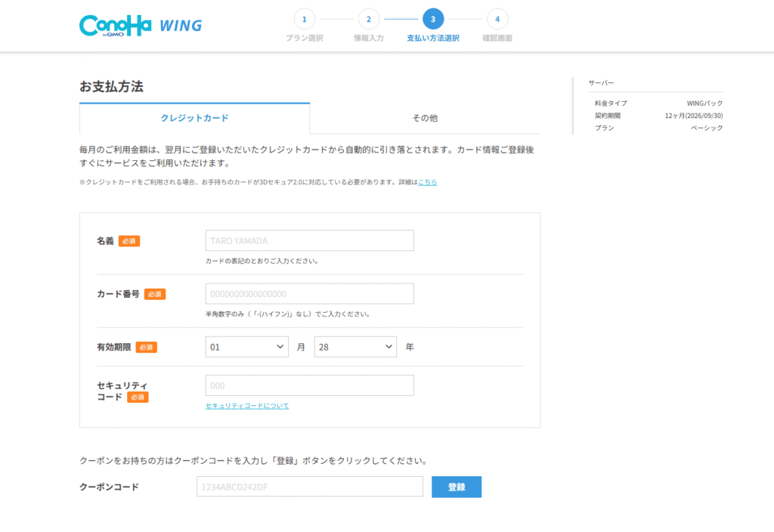Click the カード番号 input field

(x=309, y=294)
